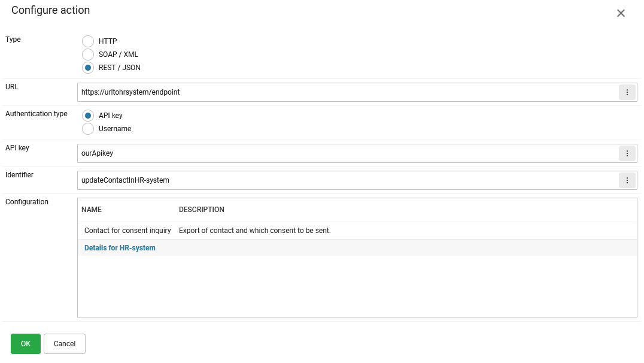Switch authentication type to Username
The image size is (644, 363).
pyautogui.click(x=88, y=129)
